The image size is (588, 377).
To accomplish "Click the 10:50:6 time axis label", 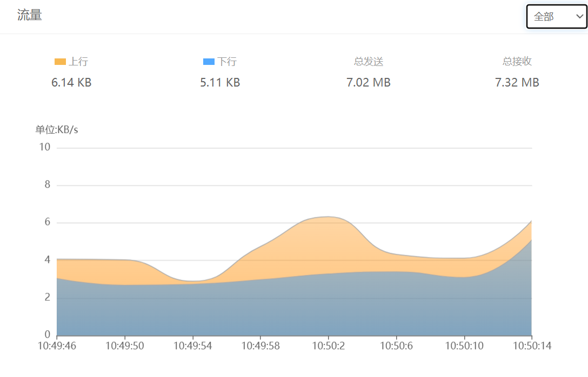I will 396,346.
